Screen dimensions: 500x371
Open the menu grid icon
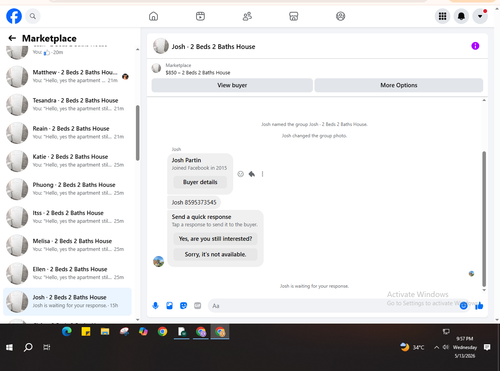pos(442,16)
